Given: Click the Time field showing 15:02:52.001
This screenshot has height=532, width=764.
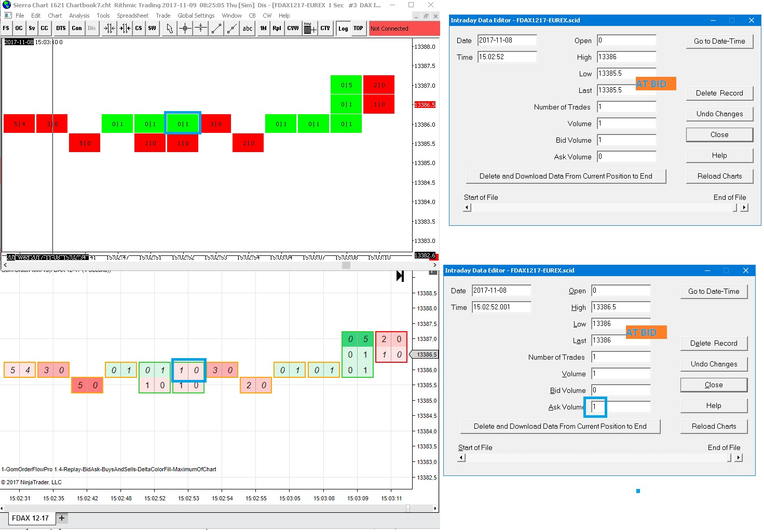Looking at the screenshot, I should tap(501, 307).
